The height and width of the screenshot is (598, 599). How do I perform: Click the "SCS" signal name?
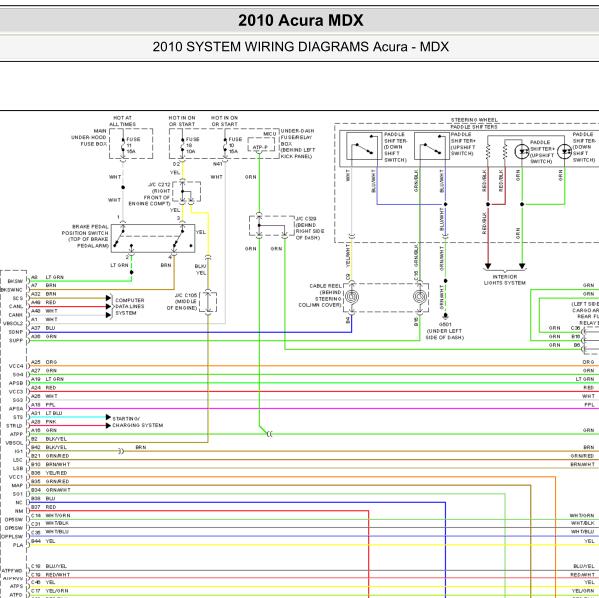point(18,298)
